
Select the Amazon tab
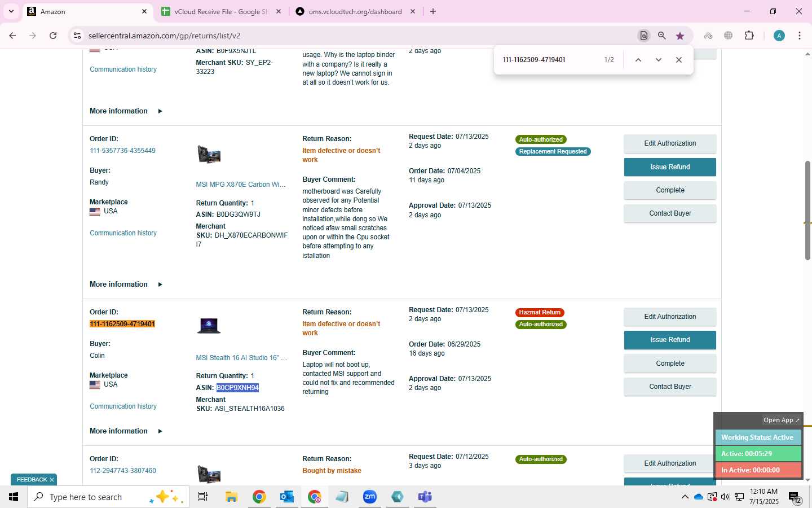tap(87, 11)
